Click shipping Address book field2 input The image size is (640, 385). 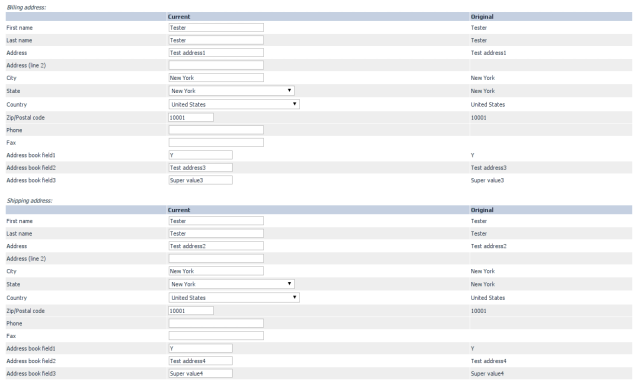tap(200, 361)
